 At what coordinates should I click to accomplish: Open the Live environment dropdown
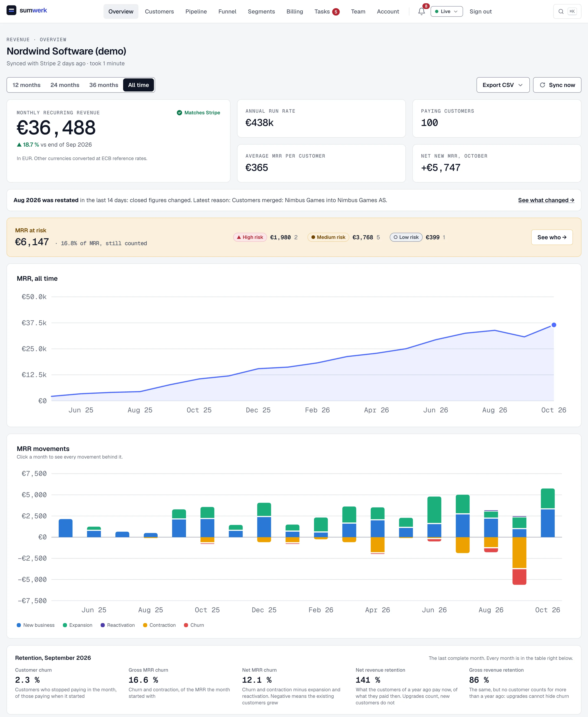(447, 11)
